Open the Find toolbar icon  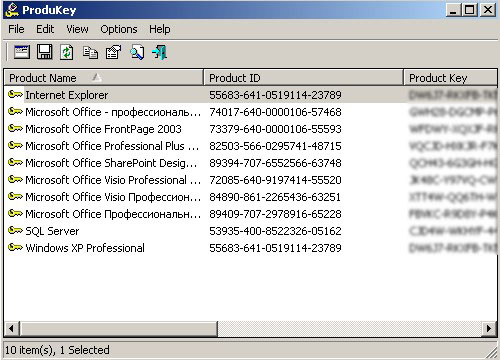[x=137, y=52]
